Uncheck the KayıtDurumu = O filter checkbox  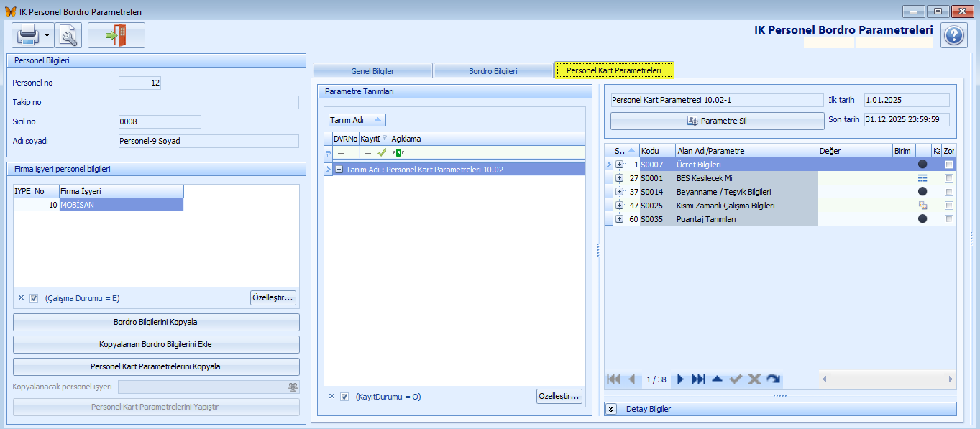[344, 397]
